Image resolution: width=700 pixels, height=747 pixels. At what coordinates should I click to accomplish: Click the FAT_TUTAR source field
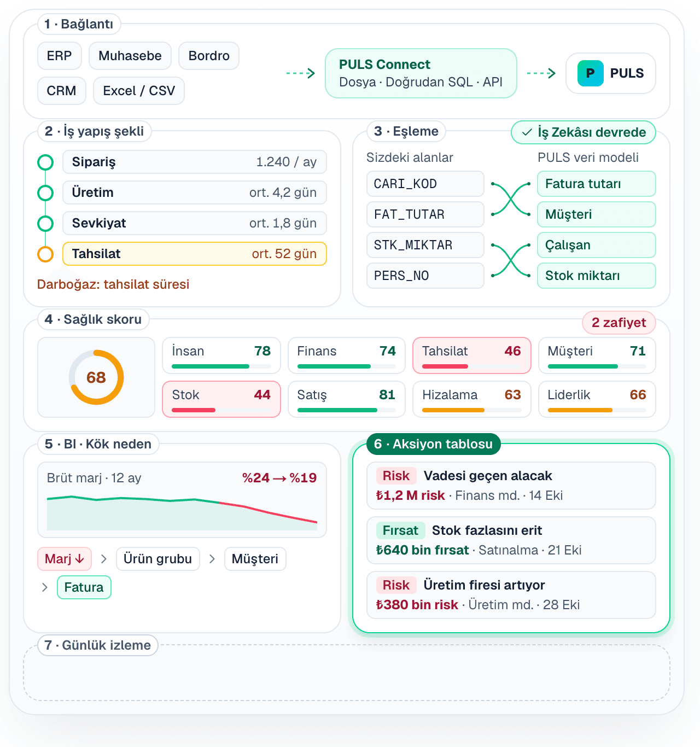click(425, 214)
